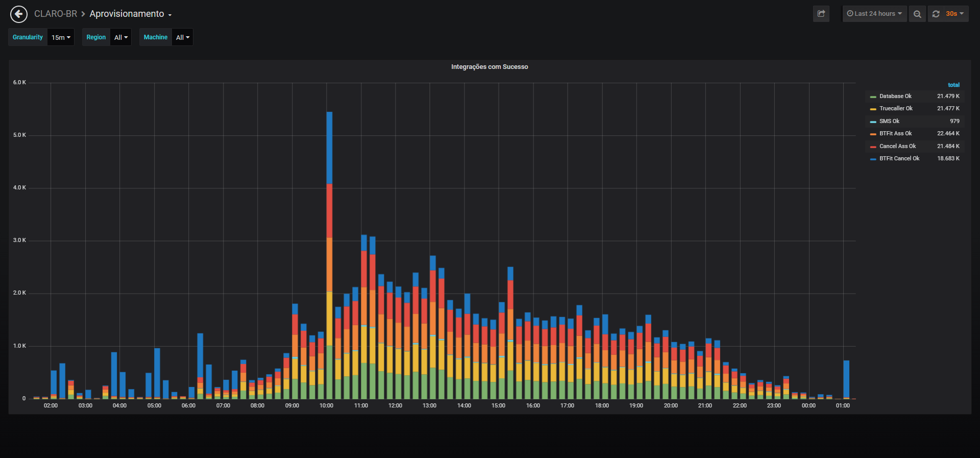Click BTFit Ass Ok orange color swatch
The width and height of the screenshot is (980, 458).
(x=873, y=134)
